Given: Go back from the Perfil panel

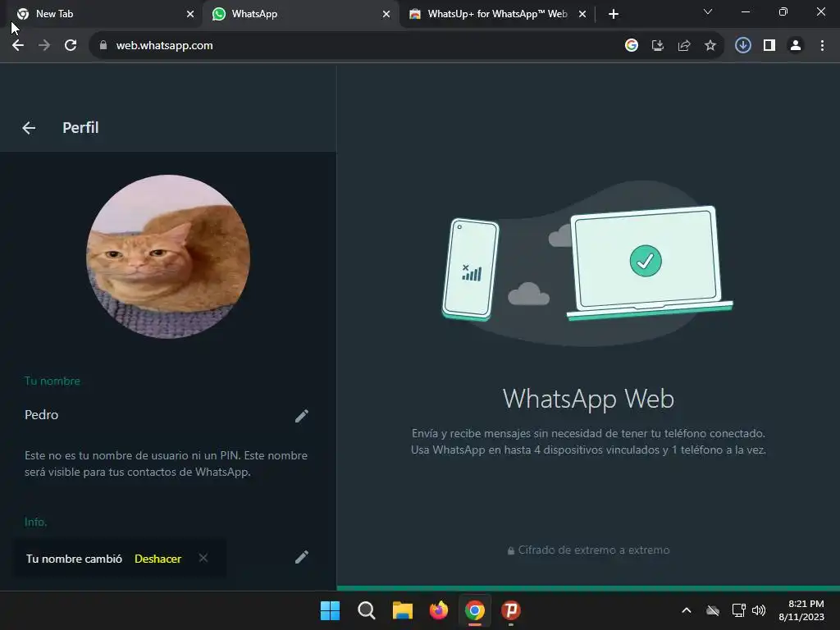Looking at the screenshot, I should 29,127.
